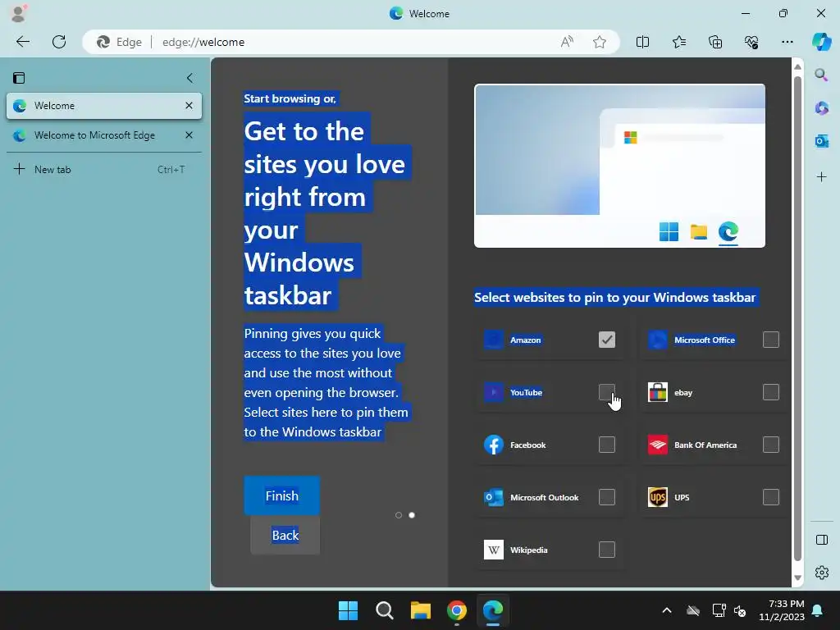The height and width of the screenshot is (630, 840).
Task: Check the Microsoft Outlook checkbox
Action: tap(606, 497)
